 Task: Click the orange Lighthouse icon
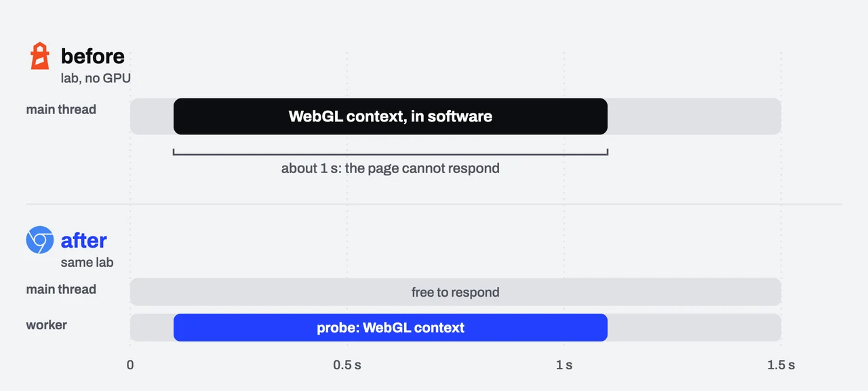pyautogui.click(x=40, y=56)
